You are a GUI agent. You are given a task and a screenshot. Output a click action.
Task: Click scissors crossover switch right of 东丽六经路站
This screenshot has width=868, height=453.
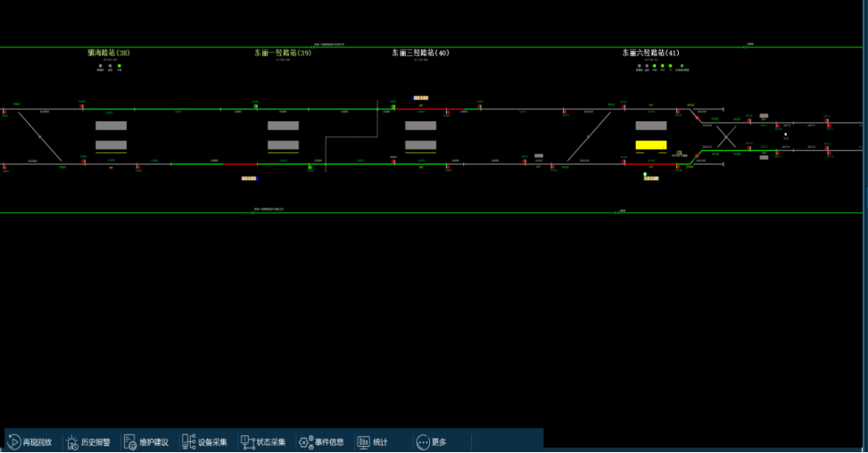tap(726, 136)
